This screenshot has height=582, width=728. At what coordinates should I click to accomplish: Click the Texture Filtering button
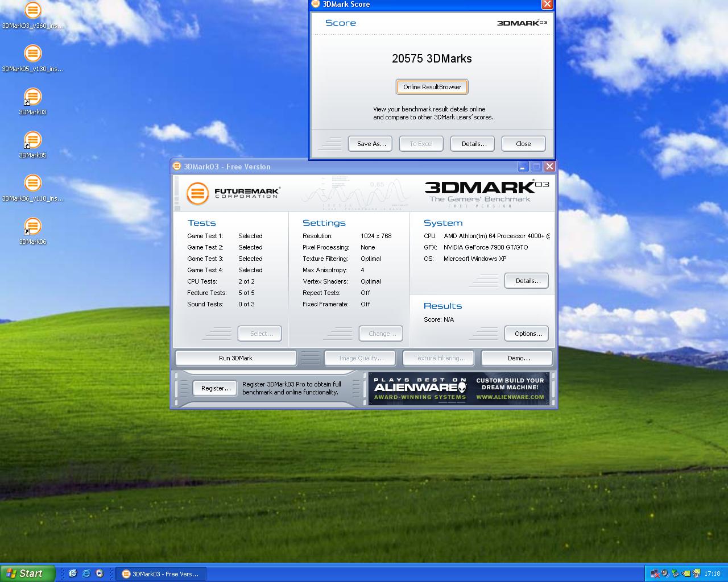click(x=439, y=358)
